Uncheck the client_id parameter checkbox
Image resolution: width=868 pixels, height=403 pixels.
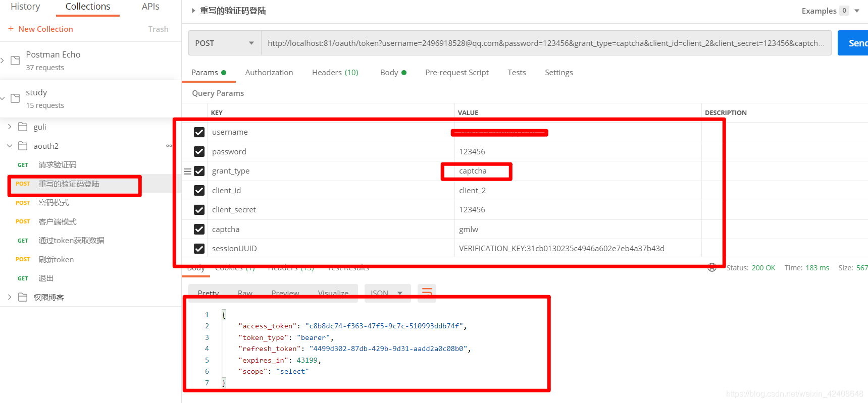click(199, 190)
